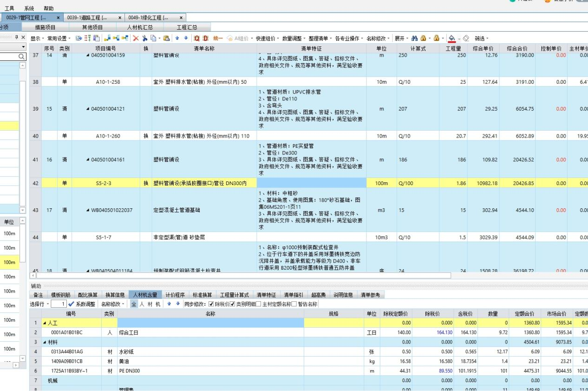This screenshot has height=391, width=588.
Task: Open the 换算信息 tab in auxiliary panel
Action: coord(115,295)
